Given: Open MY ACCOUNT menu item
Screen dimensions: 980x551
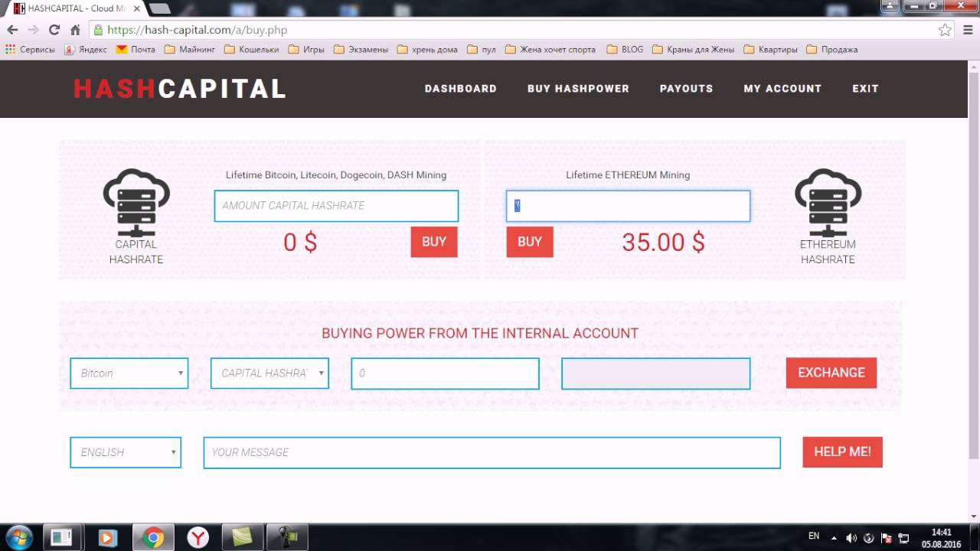Looking at the screenshot, I should pyautogui.click(x=782, y=89).
